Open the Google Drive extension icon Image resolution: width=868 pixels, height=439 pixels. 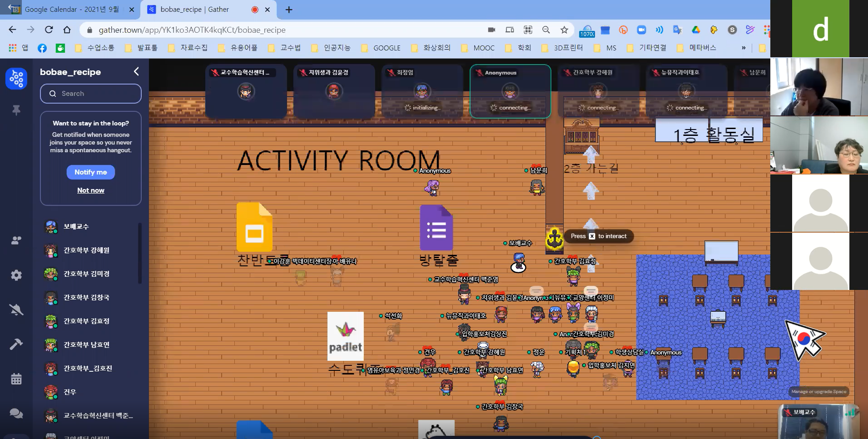tap(695, 30)
